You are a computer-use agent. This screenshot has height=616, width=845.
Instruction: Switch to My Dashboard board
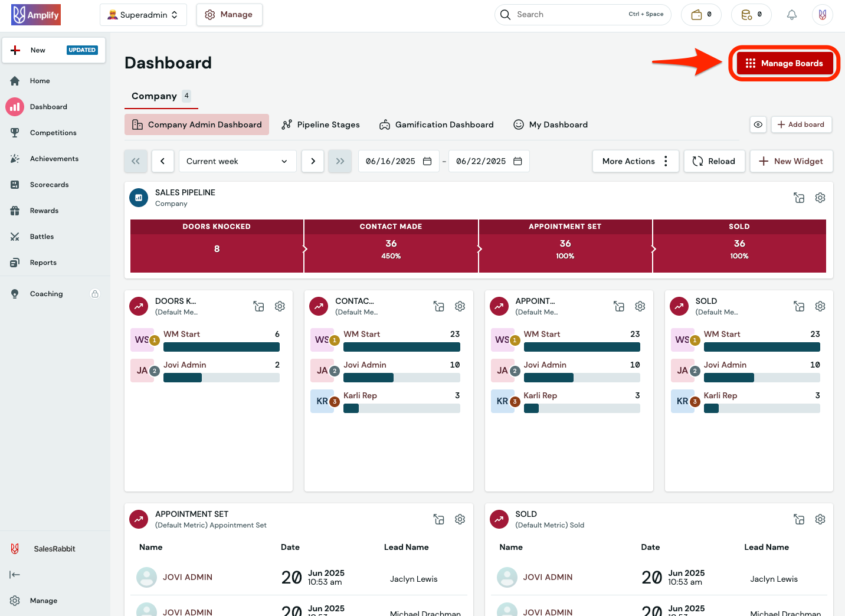551,124
